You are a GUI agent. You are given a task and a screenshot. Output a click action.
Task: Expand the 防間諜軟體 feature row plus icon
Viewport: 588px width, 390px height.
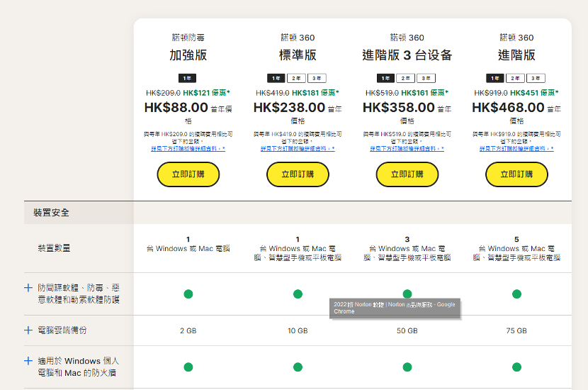click(x=28, y=288)
